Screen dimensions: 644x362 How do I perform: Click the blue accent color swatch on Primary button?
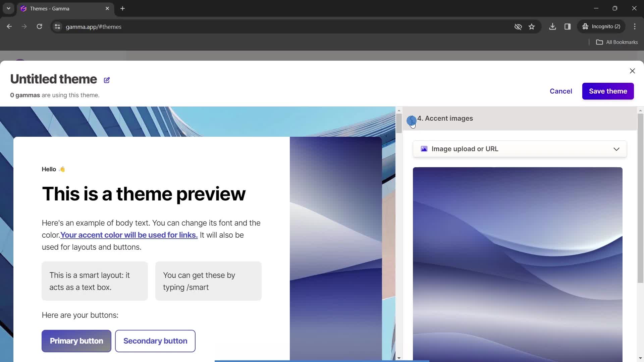click(x=76, y=341)
